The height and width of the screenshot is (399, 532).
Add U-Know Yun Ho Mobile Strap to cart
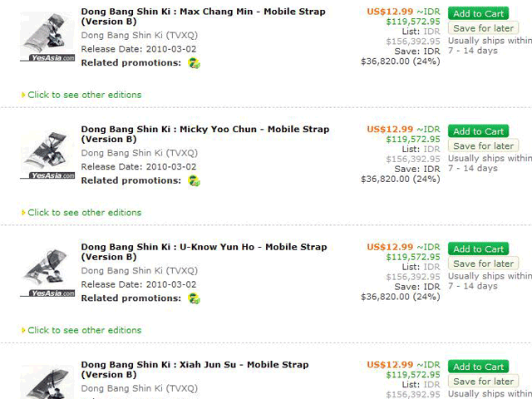479,249
